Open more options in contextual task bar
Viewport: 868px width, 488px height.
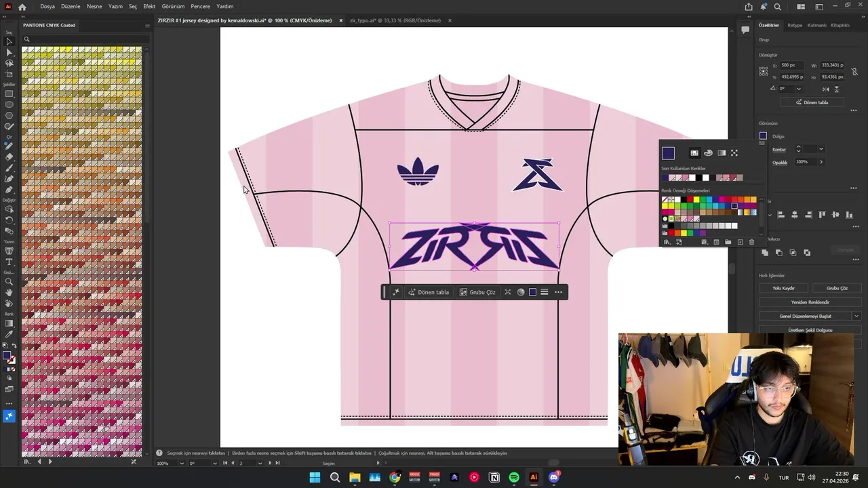coord(558,292)
